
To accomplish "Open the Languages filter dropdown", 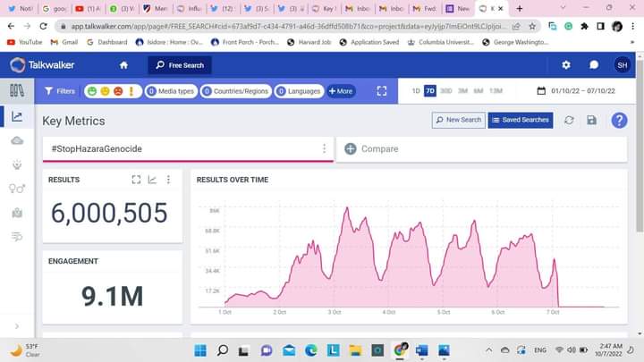I will 299,91.
